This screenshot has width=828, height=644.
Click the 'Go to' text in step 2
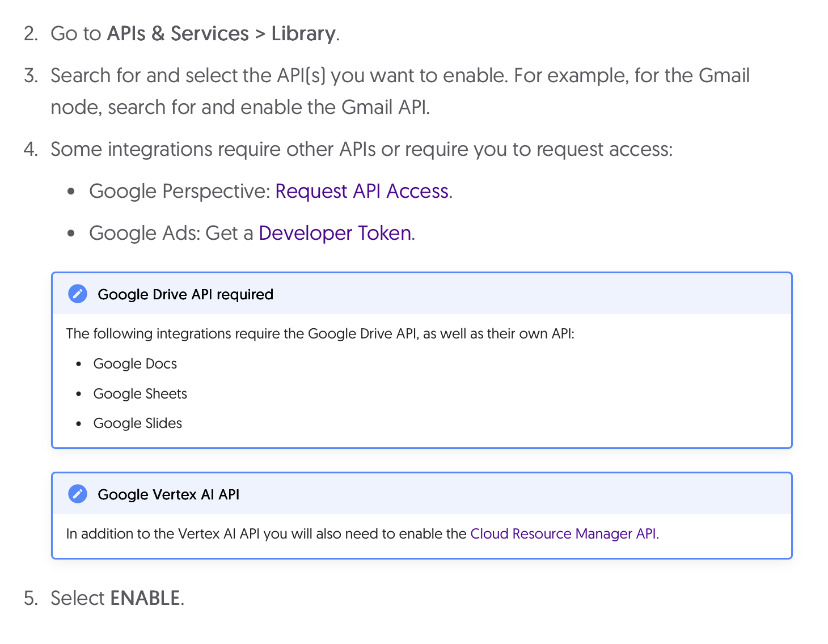75,34
